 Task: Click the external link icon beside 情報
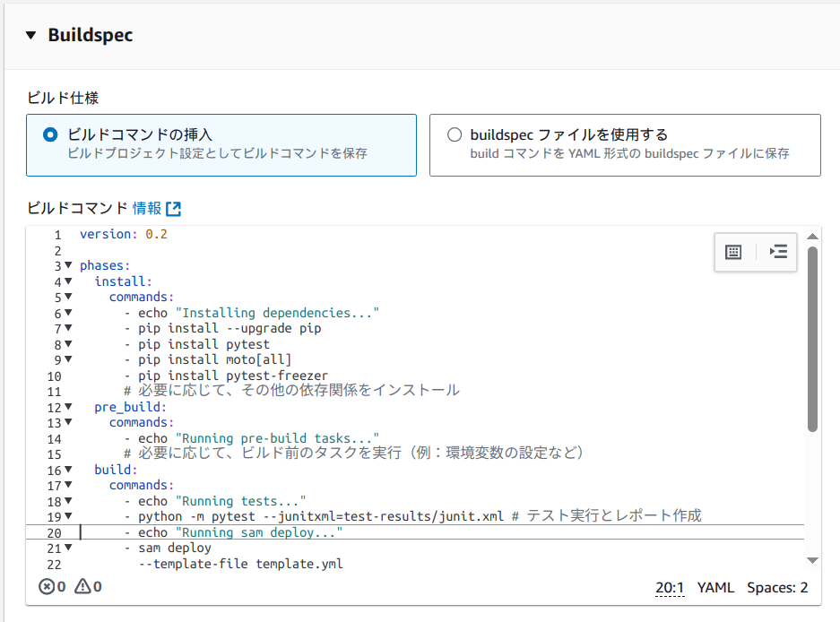(x=174, y=209)
